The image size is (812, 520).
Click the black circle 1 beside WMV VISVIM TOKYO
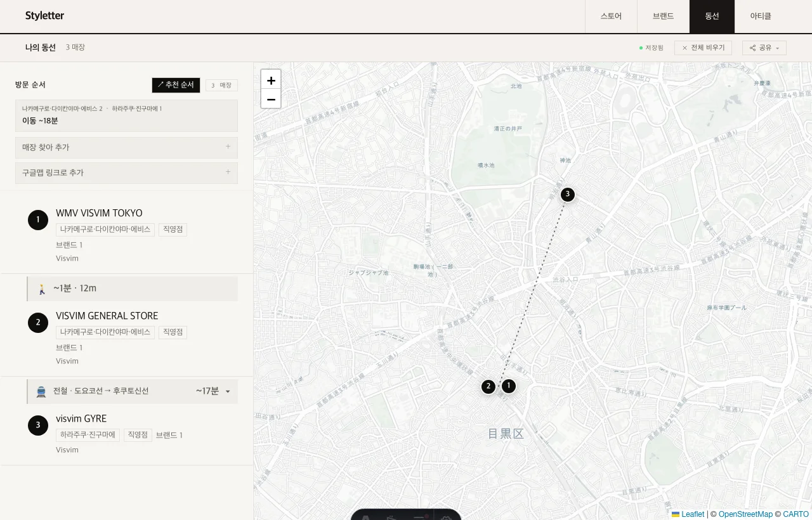click(38, 220)
